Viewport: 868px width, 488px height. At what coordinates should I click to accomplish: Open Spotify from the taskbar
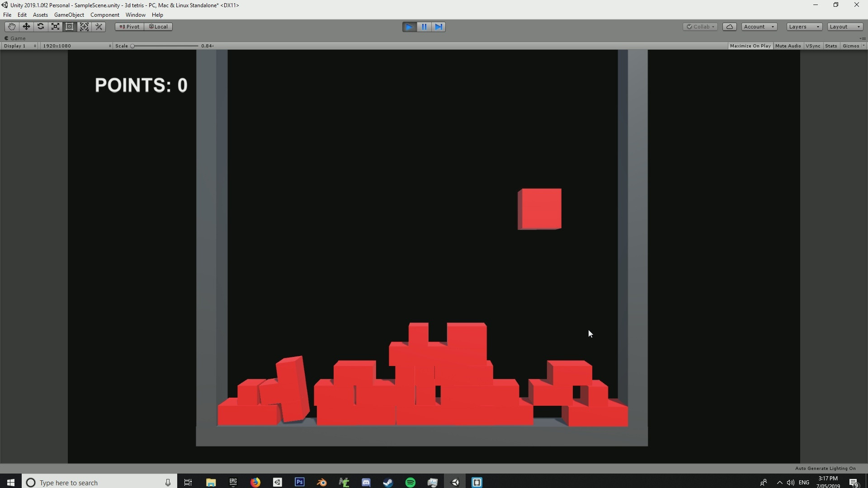(x=410, y=483)
